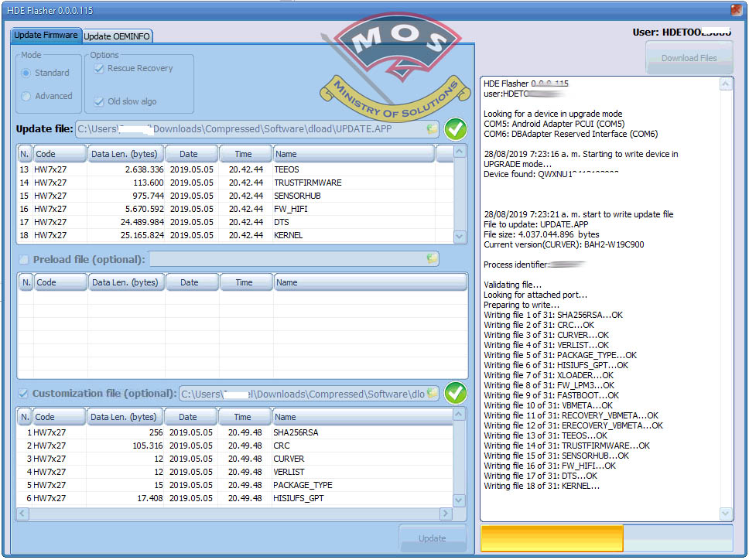The height and width of the screenshot is (560, 749).
Task: Click the browse icon in Update file field
Action: 432,128
